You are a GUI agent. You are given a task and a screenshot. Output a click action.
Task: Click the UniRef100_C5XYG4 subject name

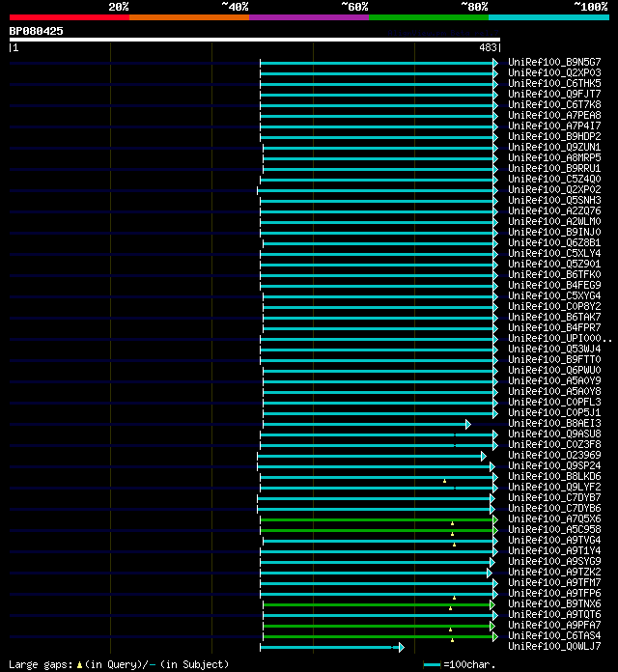pyautogui.click(x=554, y=296)
